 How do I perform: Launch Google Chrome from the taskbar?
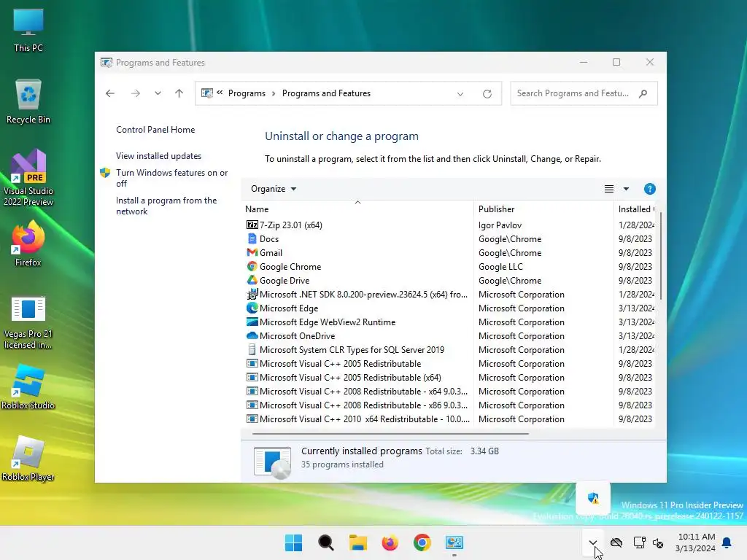pyautogui.click(x=422, y=542)
